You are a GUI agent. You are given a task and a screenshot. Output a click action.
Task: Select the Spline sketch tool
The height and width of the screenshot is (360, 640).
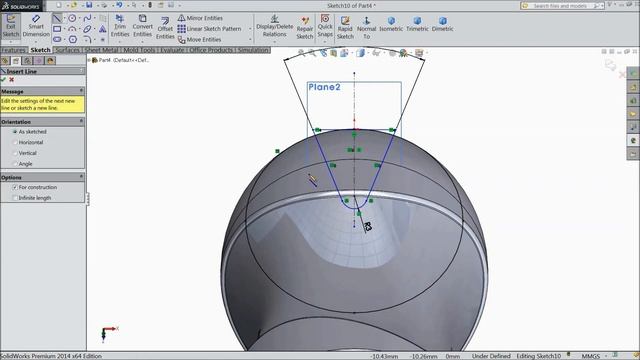click(x=87, y=18)
